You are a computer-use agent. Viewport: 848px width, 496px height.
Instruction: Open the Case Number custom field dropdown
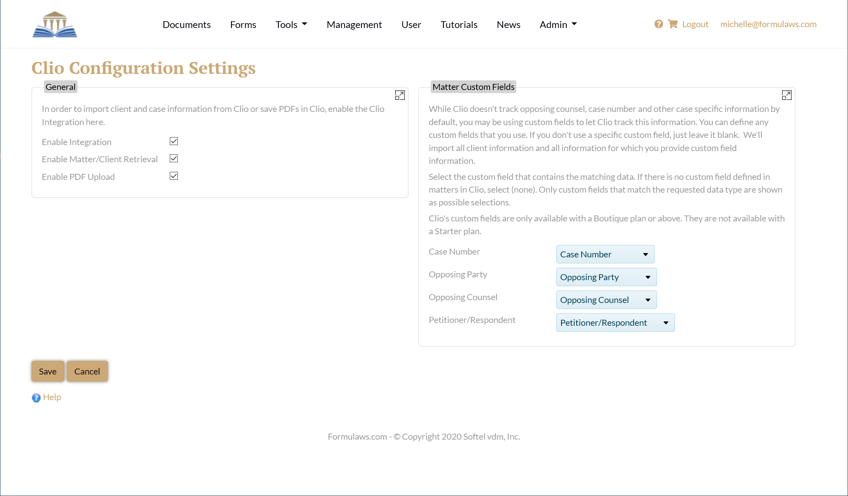click(x=605, y=254)
